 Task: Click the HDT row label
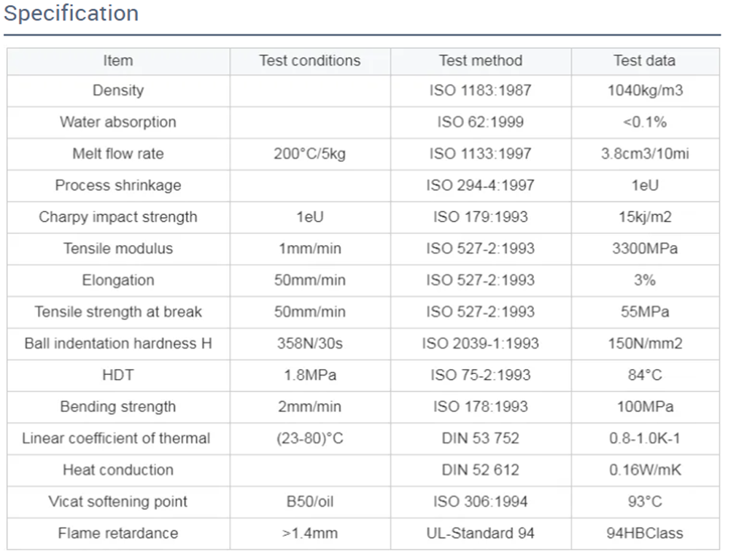[x=117, y=375]
